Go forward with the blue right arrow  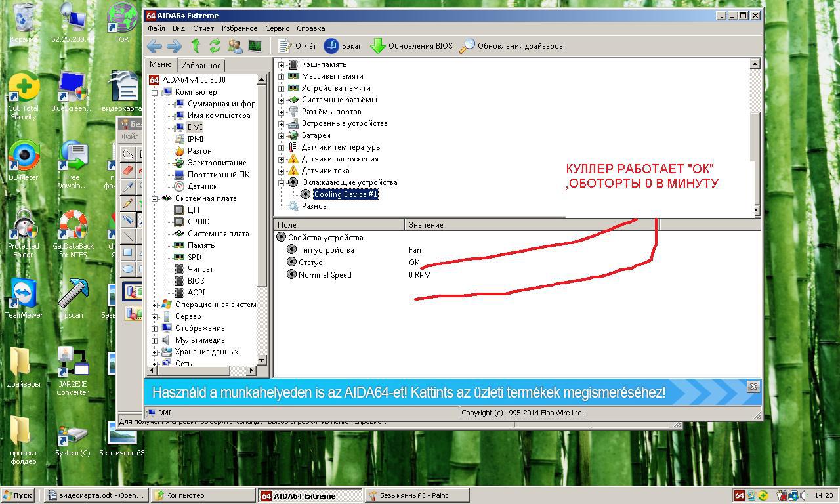coord(175,46)
